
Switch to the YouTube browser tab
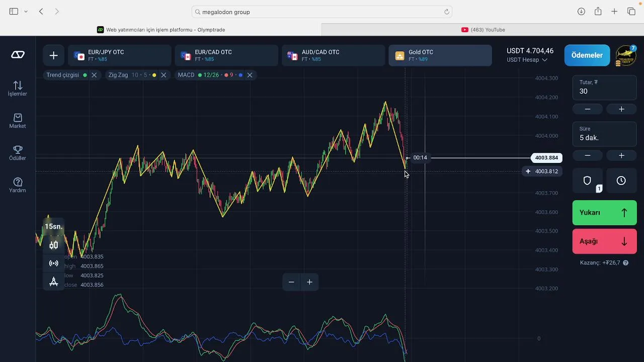tap(483, 30)
